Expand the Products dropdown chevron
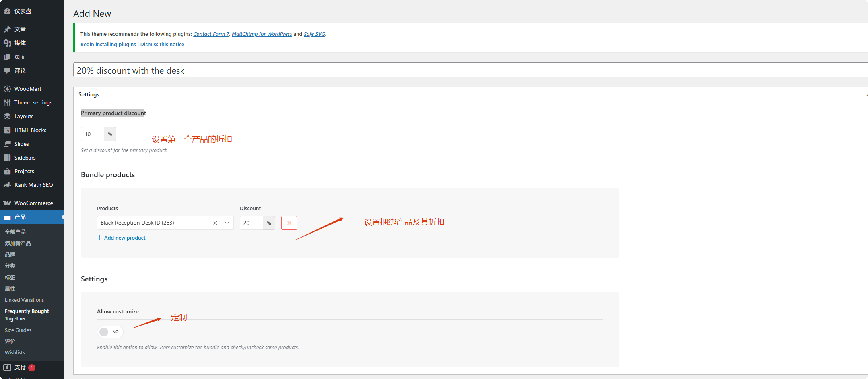The width and height of the screenshot is (868, 379). [x=227, y=223]
